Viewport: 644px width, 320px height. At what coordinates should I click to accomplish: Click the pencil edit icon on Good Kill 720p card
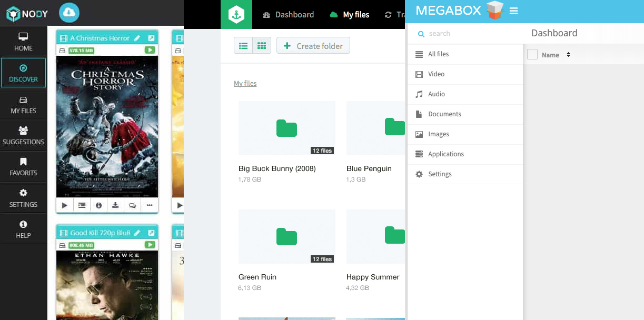[137, 233]
